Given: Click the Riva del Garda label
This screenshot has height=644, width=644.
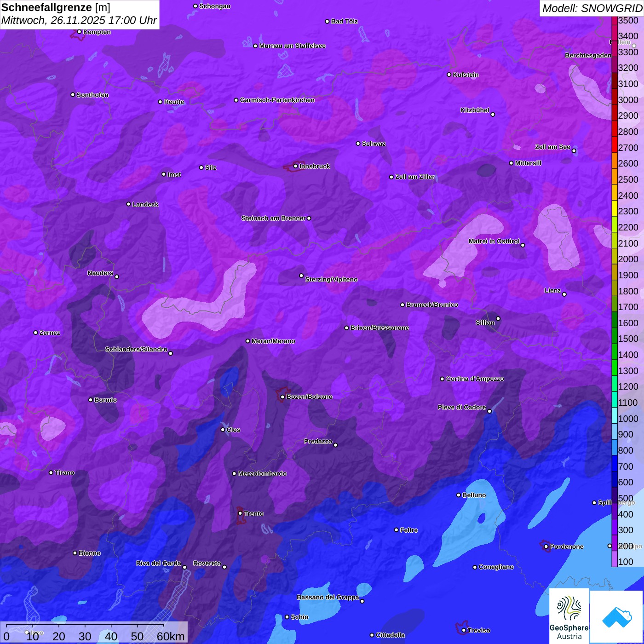Looking at the screenshot, I should point(159,563).
